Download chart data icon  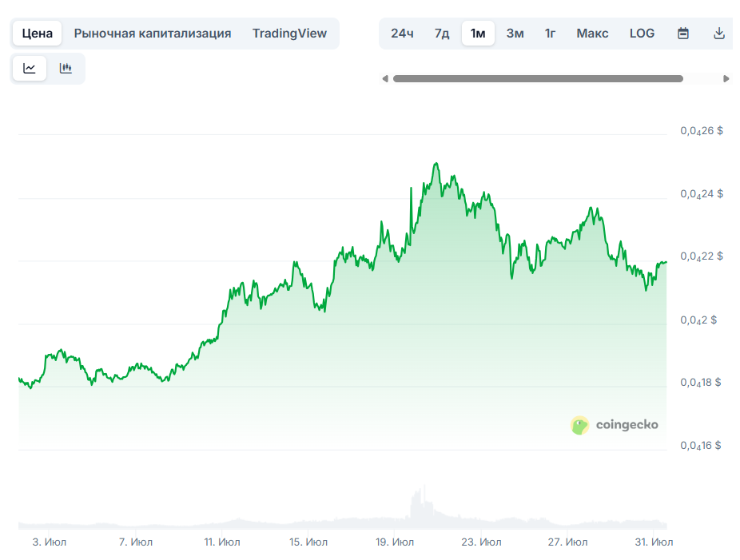(718, 34)
